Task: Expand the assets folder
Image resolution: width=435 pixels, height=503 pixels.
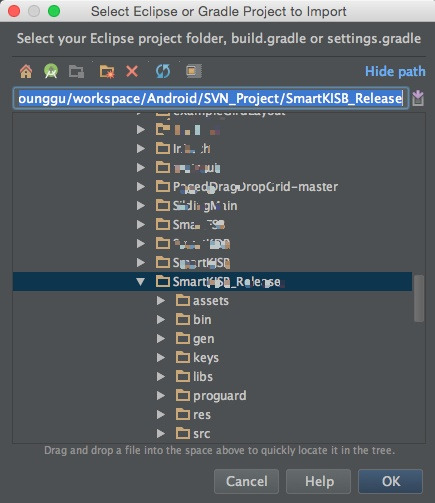Action: 161,301
